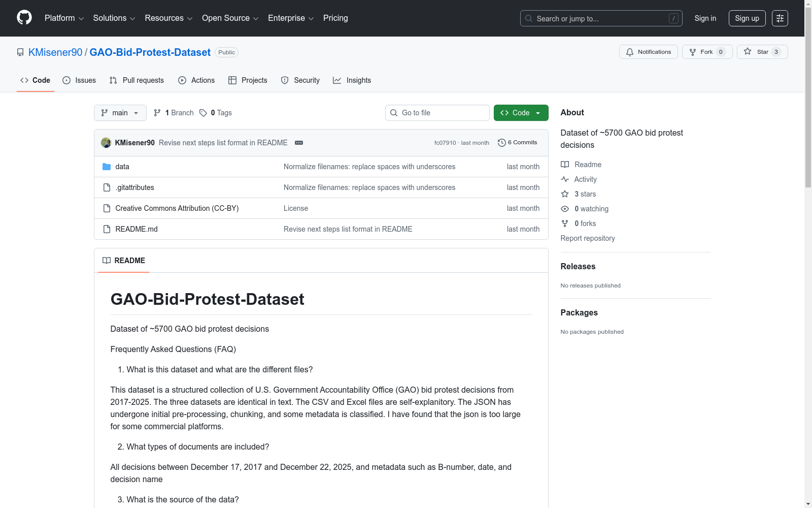The width and height of the screenshot is (812, 508).
Task: Click the GAO-Bid-Protest-Dataset README heading
Action: click(208, 299)
